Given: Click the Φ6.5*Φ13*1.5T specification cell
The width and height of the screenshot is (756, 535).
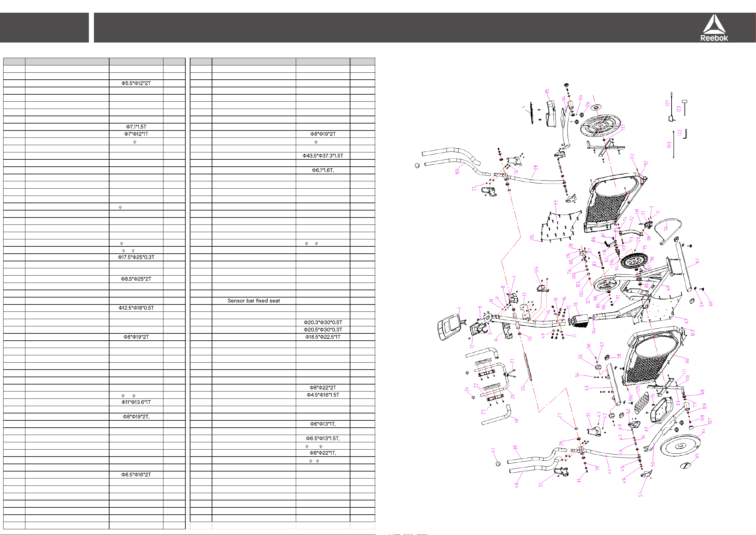Looking at the screenshot, I should coord(323,438).
